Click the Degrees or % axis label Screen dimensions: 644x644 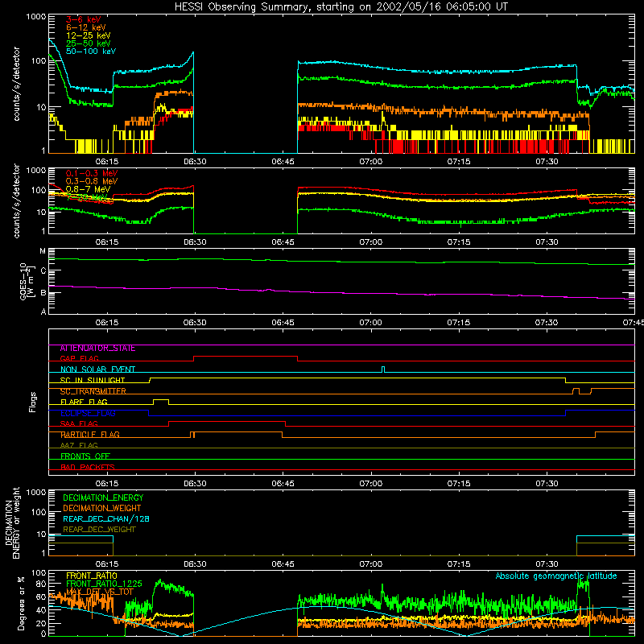coord(21,603)
